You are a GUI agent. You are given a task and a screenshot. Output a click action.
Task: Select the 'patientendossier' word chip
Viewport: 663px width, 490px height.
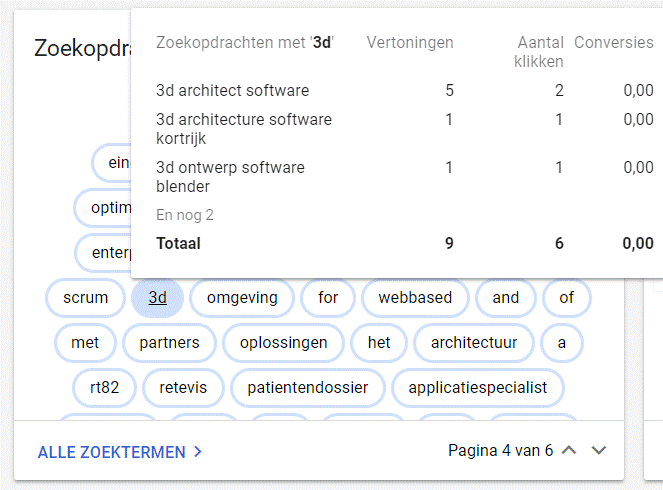pyautogui.click(x=308, y=387)
